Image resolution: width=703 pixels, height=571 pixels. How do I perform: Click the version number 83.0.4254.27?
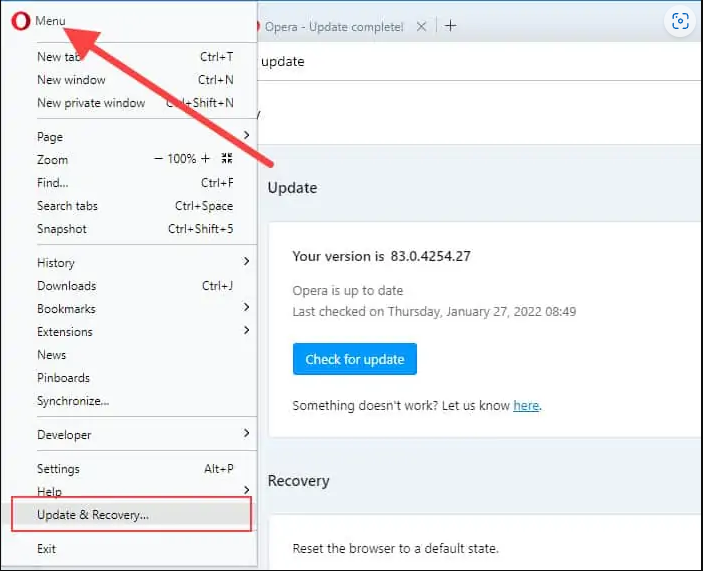(430, 256)
